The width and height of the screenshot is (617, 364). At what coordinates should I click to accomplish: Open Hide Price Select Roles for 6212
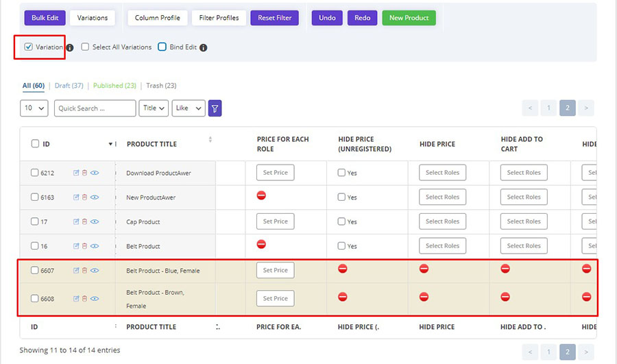click(x=443, y=173)
